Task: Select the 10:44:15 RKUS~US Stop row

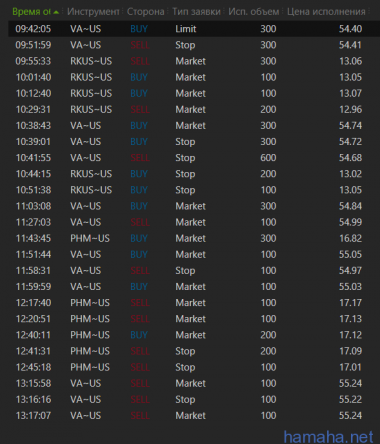Action: (189, 174)
